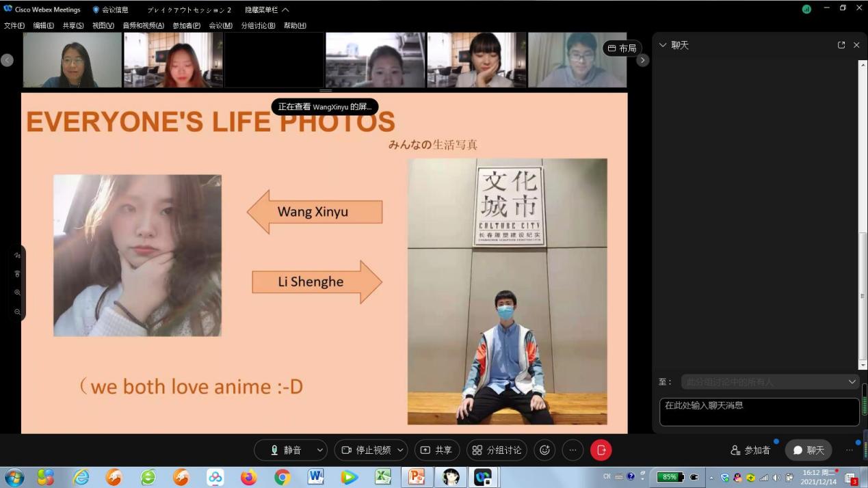868x488 pixels.
Task: Open the chat recipient dropdown
Action: pos(852,381)
